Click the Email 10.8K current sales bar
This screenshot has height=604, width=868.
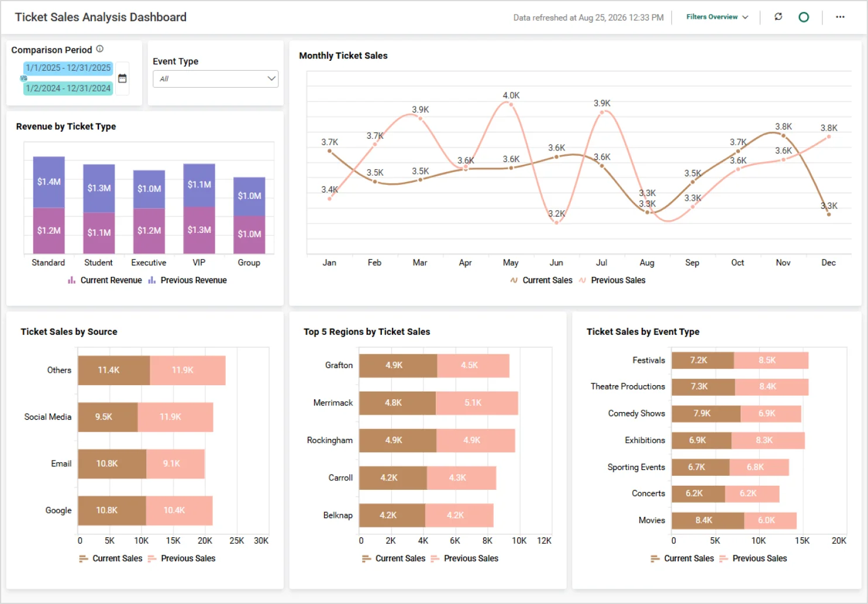click(112, 464)
